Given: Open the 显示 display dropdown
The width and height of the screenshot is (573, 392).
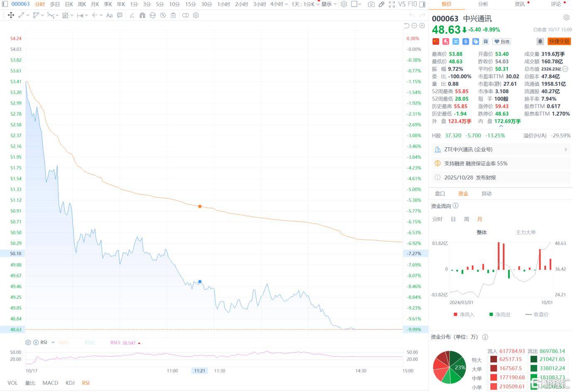Looking at the screenshot, I should 329,4.
